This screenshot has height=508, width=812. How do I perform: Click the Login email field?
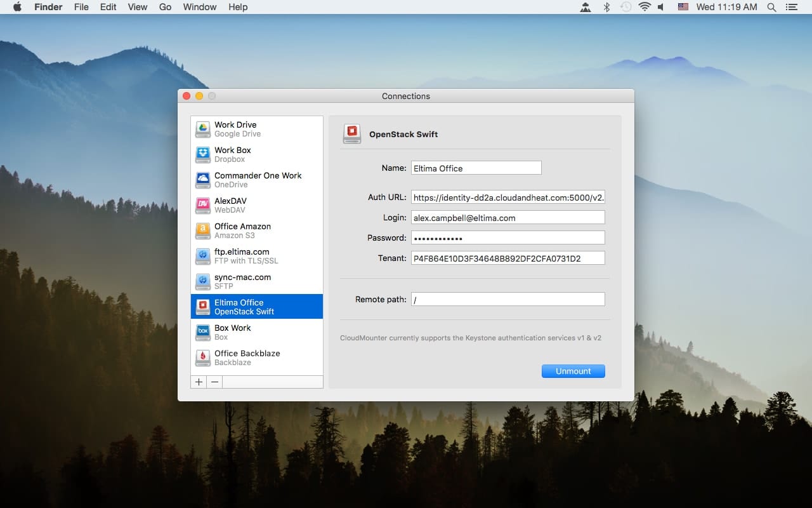click(508, 218)
